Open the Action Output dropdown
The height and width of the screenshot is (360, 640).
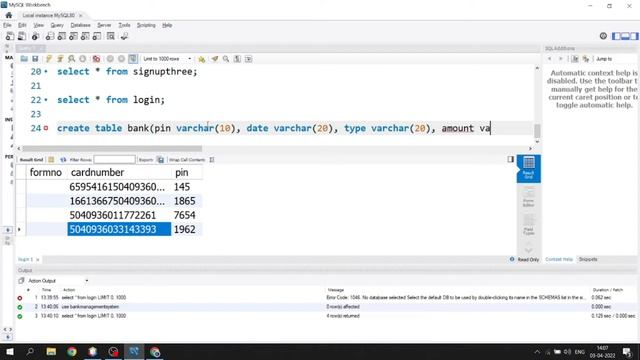tap(57, 281)
